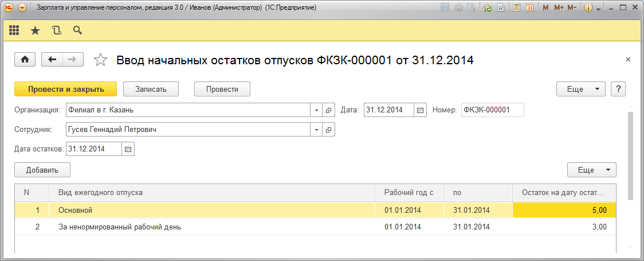Close the document with the small x
Image resolution: width=644 pixels, height=261 pixels.
628,60
